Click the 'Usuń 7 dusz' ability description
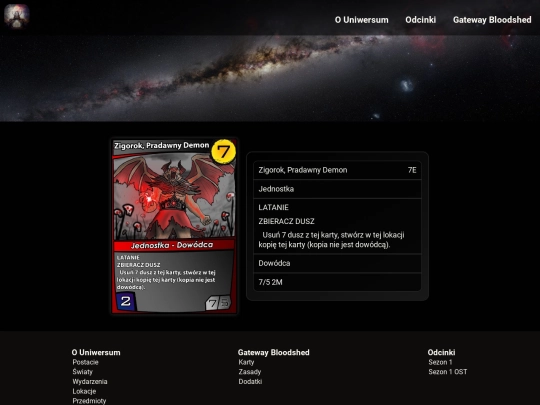 click(331, 240)
